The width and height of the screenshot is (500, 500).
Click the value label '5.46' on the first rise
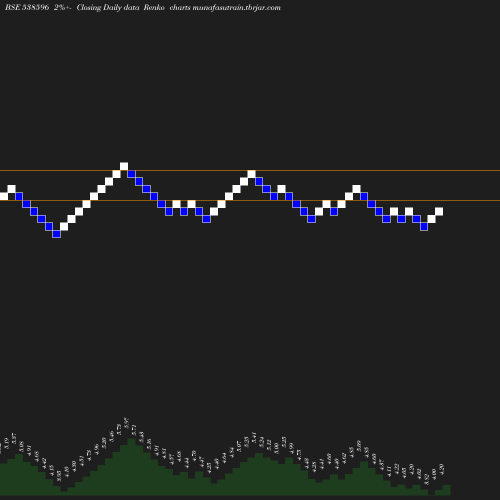tap(111, 436)
